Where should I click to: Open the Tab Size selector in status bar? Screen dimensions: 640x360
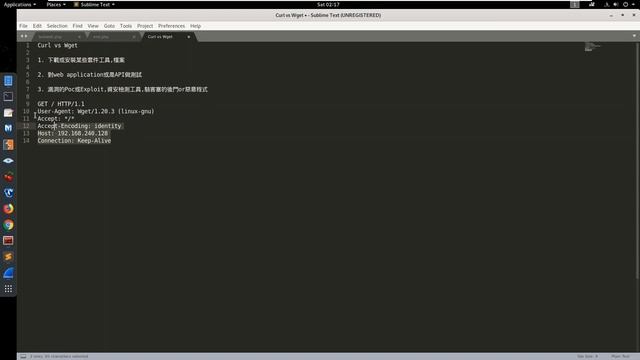[x=587, y=356]
